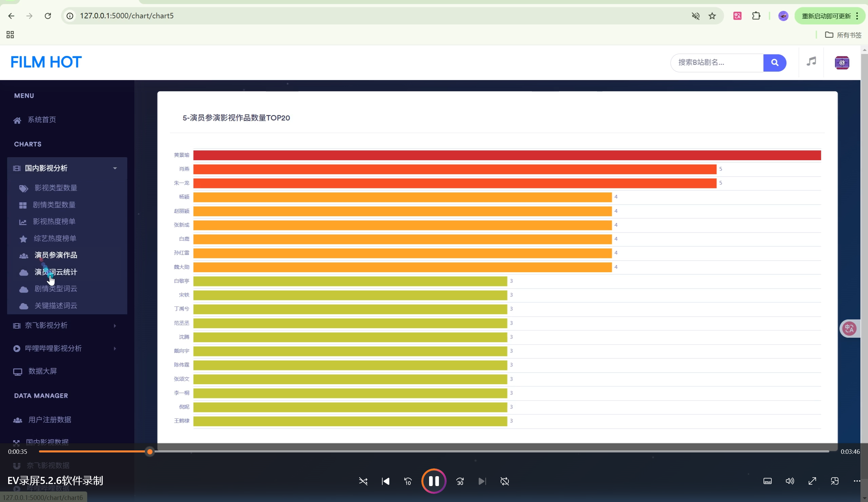Open 演员词云统计 menu item
The width and height of the screenshot is (868, 502).
tap(55, 272)
